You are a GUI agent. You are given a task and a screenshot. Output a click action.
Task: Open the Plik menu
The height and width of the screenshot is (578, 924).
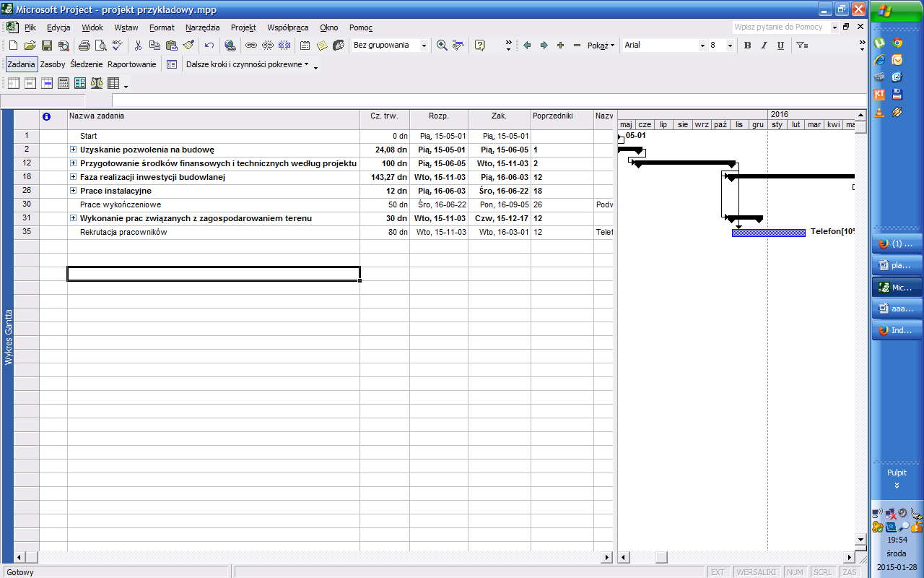coord(30,27)
